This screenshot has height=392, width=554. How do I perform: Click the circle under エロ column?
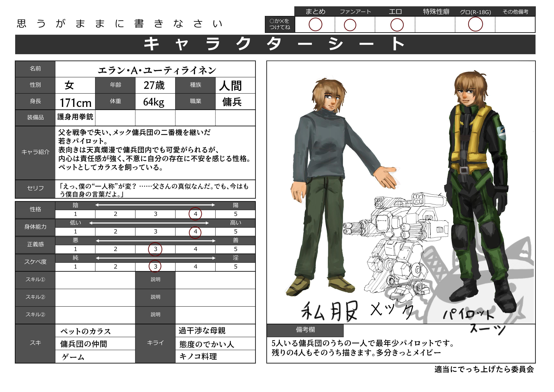click(397, 25)
